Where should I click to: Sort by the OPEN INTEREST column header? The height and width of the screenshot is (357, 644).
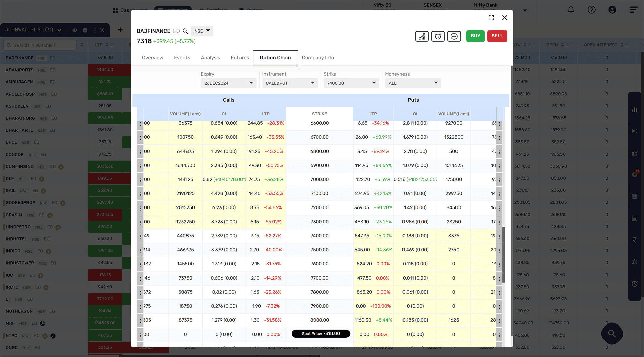coord(600,45)
